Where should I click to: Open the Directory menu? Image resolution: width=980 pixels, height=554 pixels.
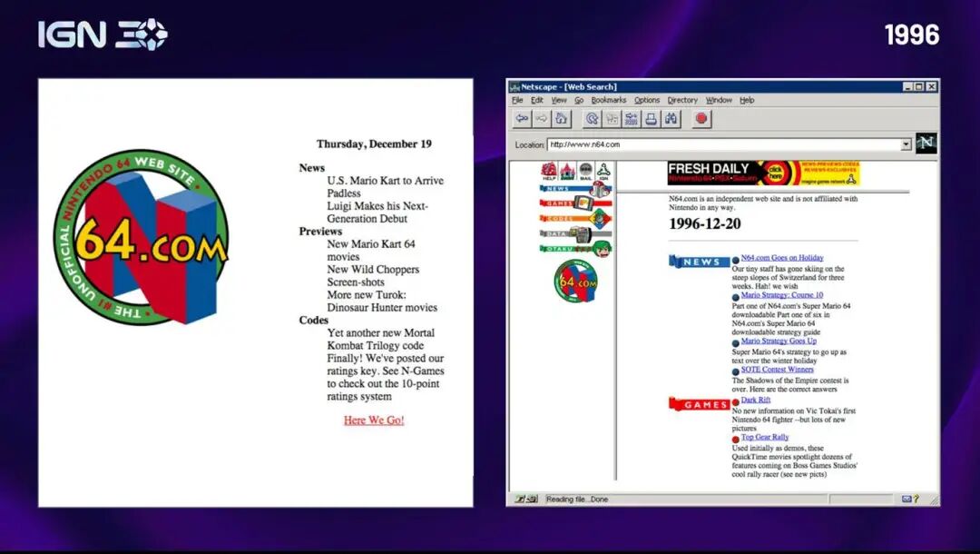(682, 100)
